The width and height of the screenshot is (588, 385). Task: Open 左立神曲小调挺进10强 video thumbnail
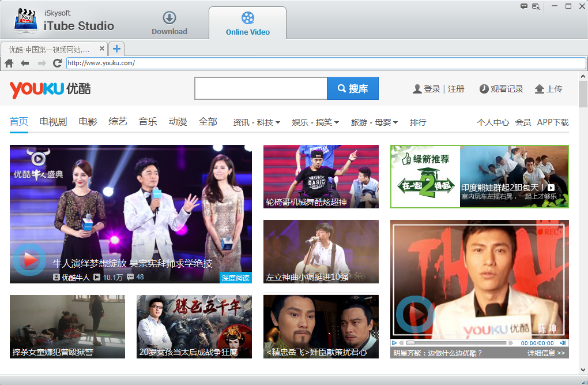321,252
